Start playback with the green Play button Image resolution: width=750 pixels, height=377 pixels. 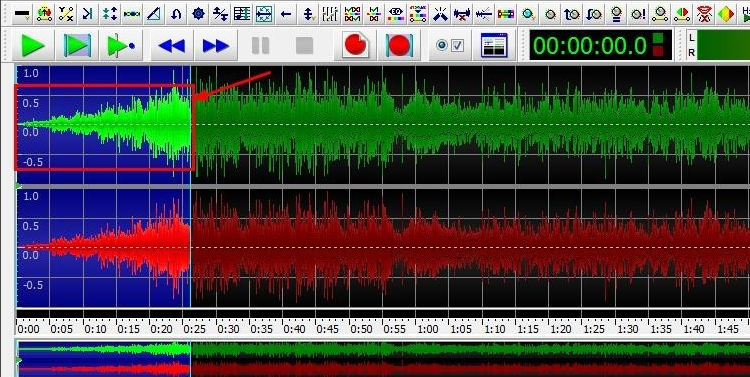click(33, 46)
